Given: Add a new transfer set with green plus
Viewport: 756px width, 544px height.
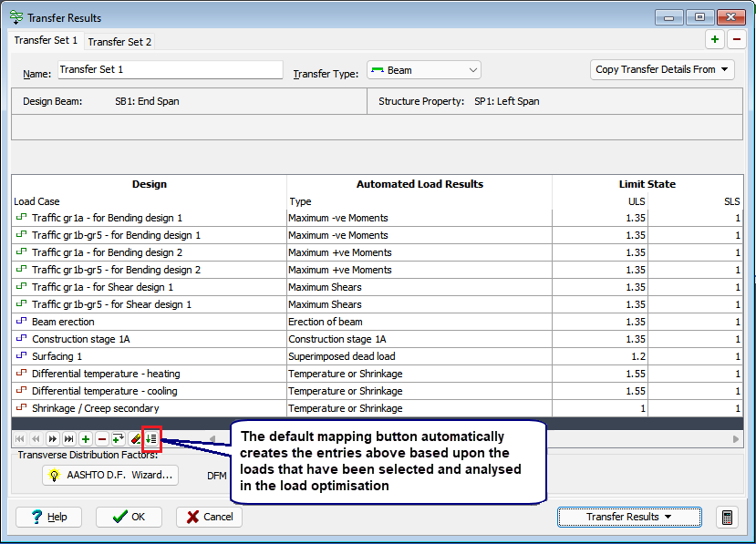Looking at the screenshot, I should click(x=715, y=39).
